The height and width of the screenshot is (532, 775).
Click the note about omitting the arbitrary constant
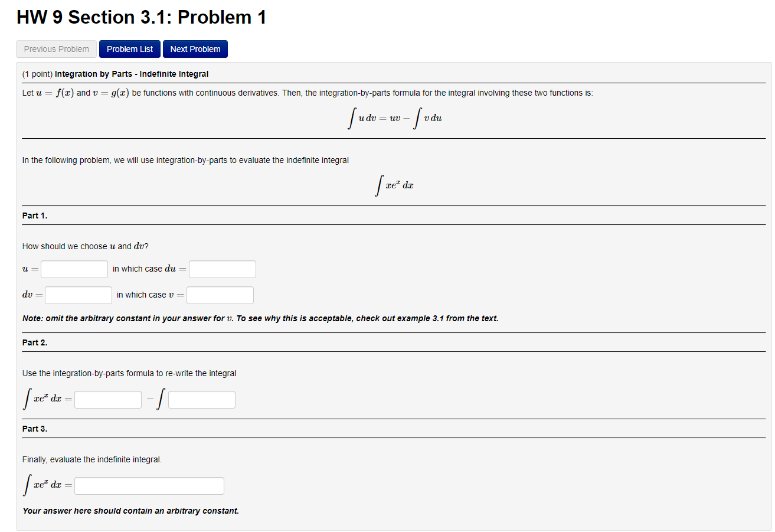point(260,318)
